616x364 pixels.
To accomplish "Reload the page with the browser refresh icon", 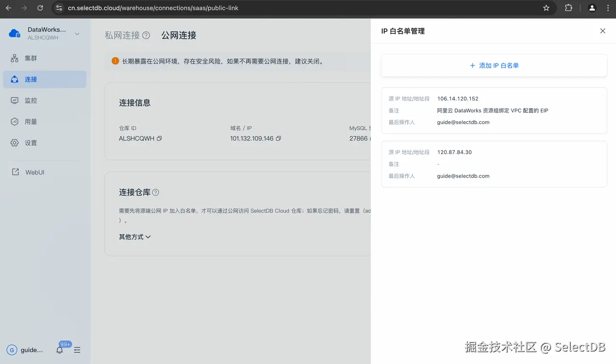I will tap(40, 8).
